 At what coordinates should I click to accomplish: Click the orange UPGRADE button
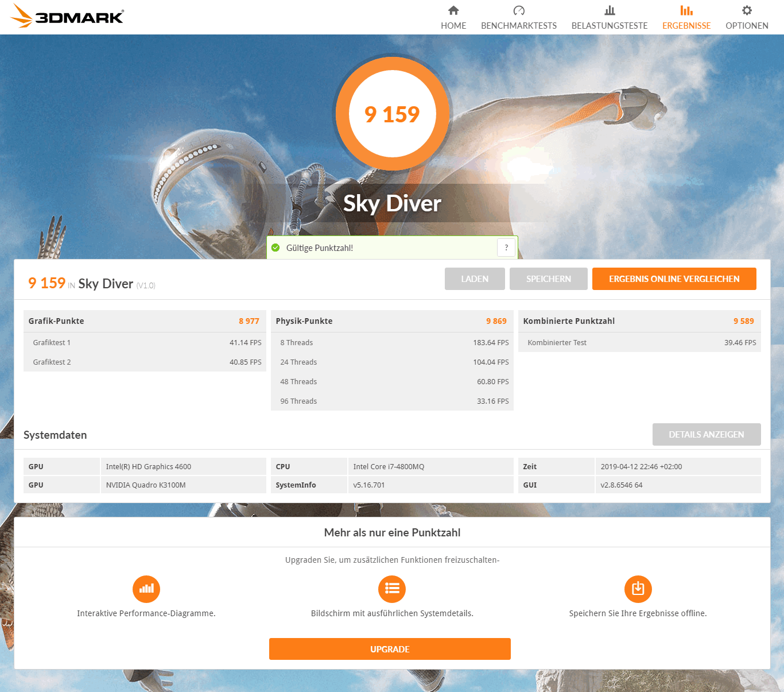click(x=390, y=649)
